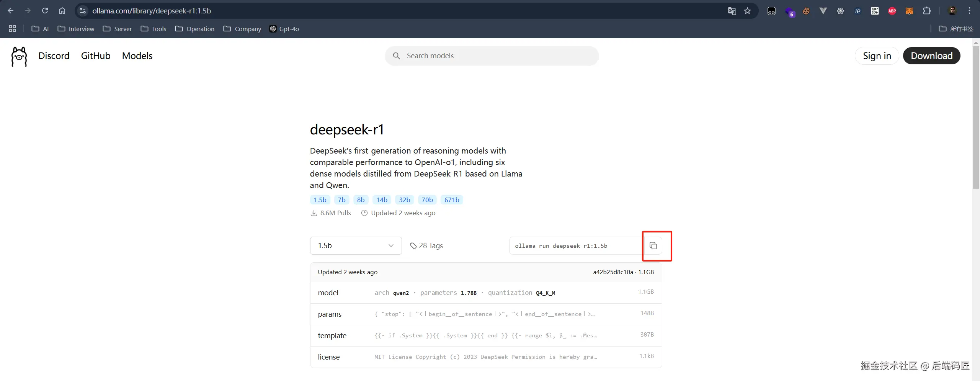Open the Extensions puzzle menu
Image resolution: width=980 pixels, height=381 pixels.
927,11
